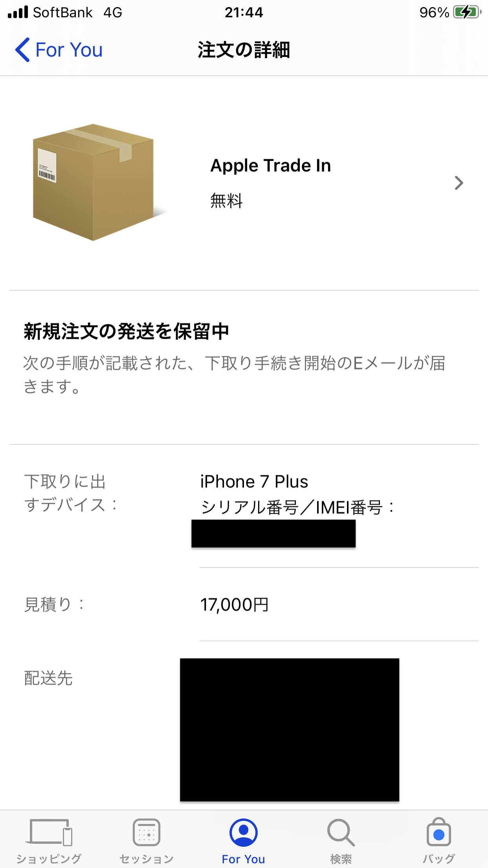Tap the back chevron arrow icon
This screenshot has width=488, height=868.
tap(22, 50)
